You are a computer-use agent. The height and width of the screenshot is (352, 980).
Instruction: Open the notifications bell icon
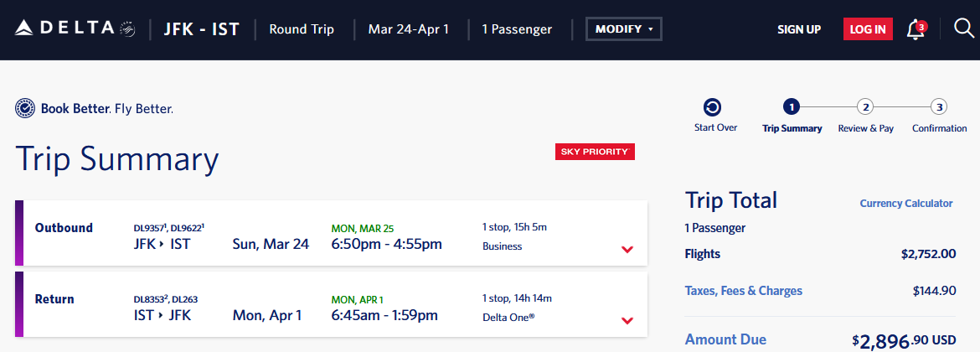coord(916,28)
